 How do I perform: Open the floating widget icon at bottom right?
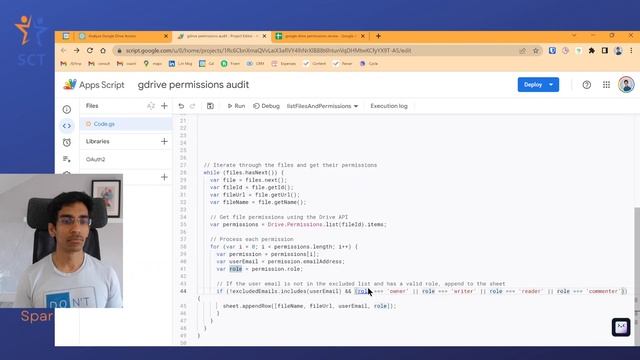(621, 327)
